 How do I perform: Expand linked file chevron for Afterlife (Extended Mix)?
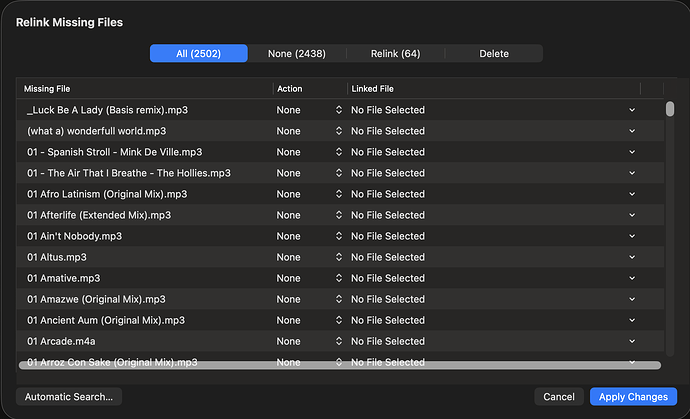tap(632, 215)
